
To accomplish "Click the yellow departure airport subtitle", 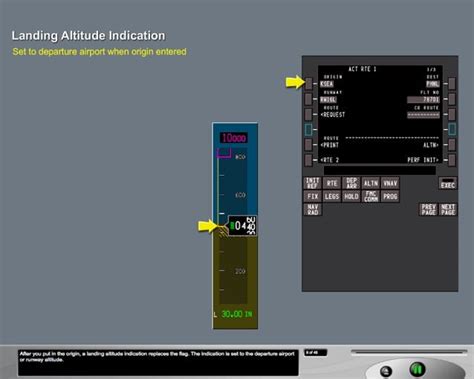I will (x=99, y=52).
